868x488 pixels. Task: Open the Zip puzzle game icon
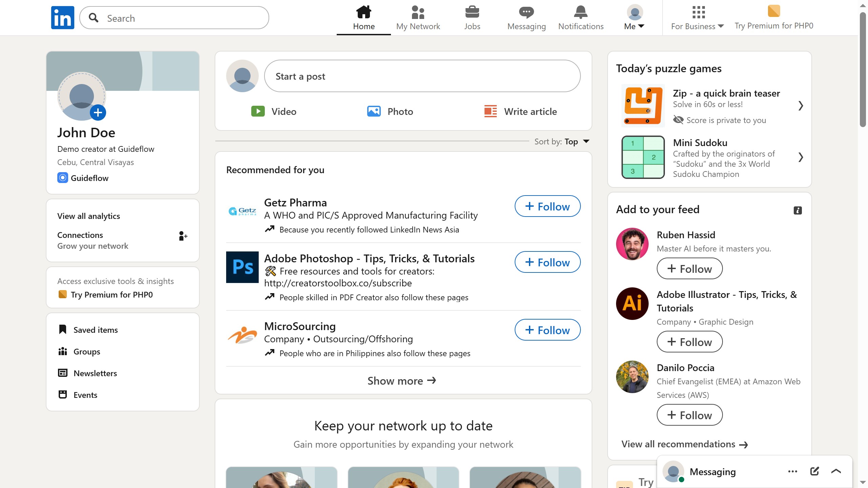[x=643, y=106]
